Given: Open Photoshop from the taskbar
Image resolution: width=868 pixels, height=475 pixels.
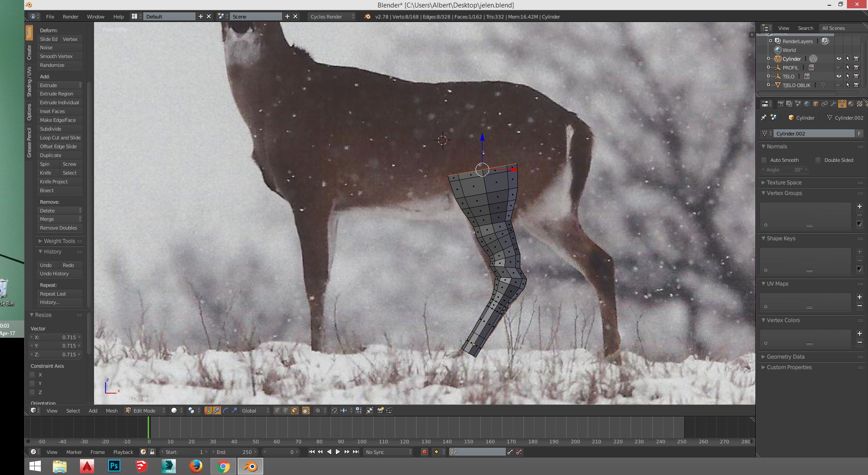Looking at the screenshot, I should pos(114,466).
